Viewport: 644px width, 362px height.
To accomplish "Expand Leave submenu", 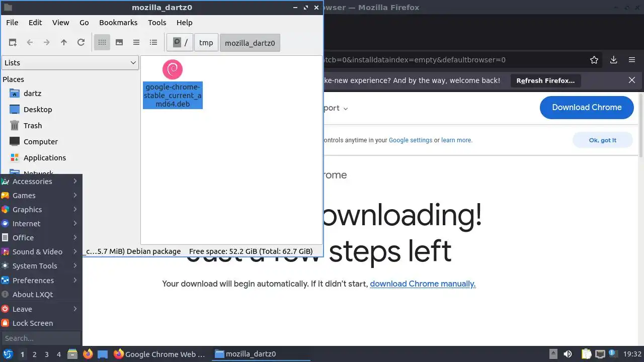I will pyautogui.click(x=41, y=309).
